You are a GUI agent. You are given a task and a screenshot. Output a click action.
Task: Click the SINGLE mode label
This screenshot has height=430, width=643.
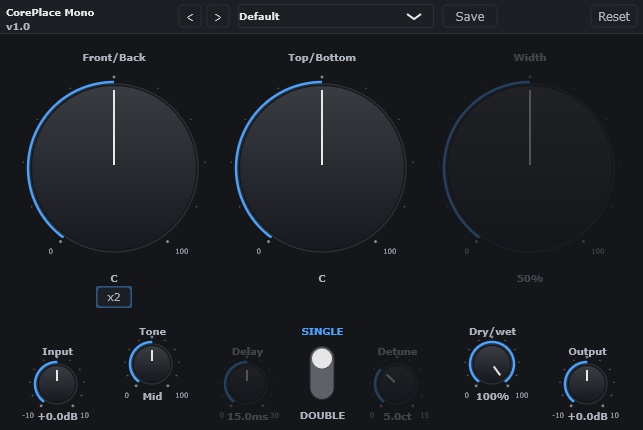click(x=322, y=332)
